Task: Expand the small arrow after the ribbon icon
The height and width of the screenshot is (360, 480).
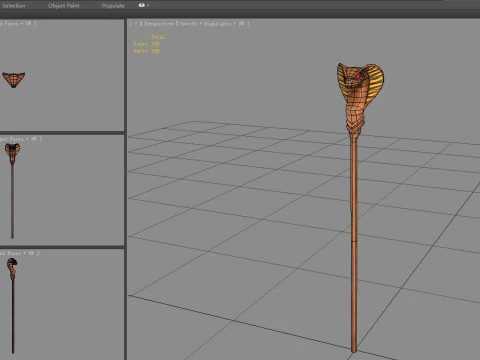Action: coord(148,6)
